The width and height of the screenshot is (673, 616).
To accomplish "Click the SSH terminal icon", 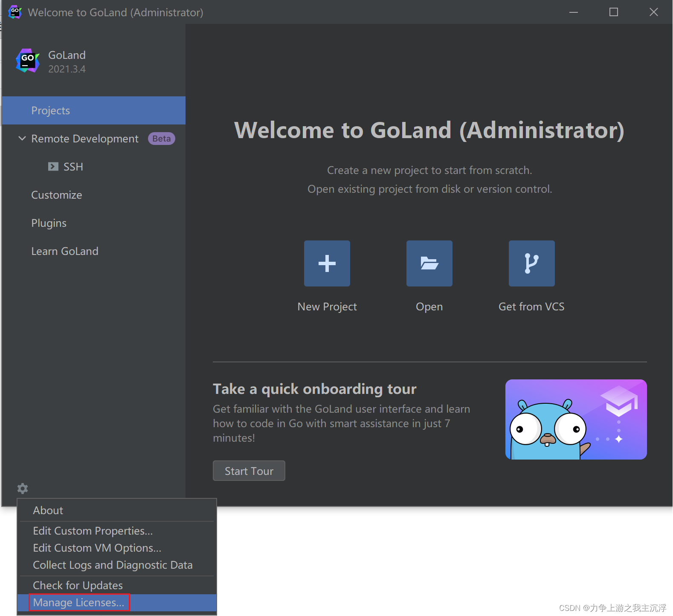I will click(53, 167).
